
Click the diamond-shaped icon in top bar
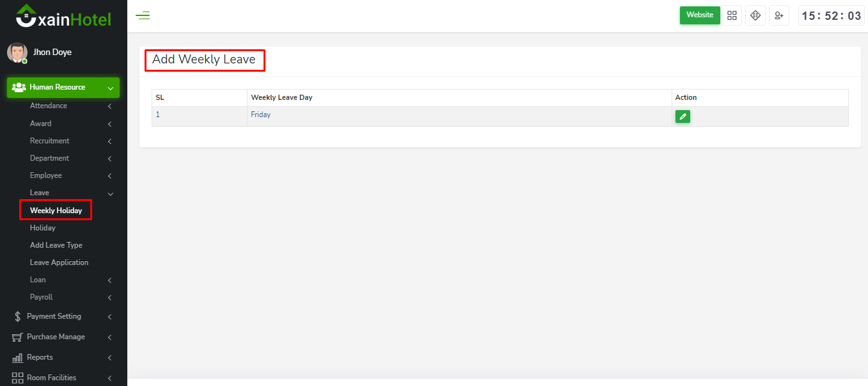(755, 15)
